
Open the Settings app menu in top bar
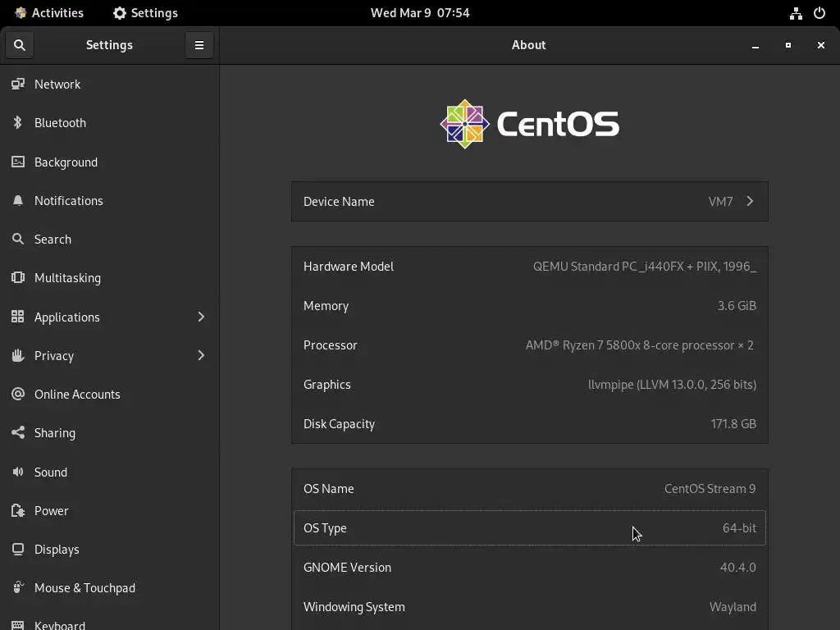point(145,13)
